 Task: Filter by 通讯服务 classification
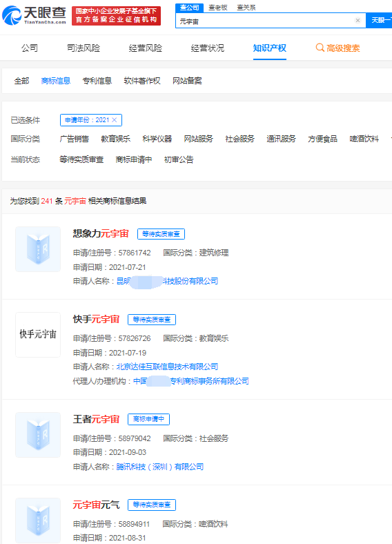(x=282, y=139)
